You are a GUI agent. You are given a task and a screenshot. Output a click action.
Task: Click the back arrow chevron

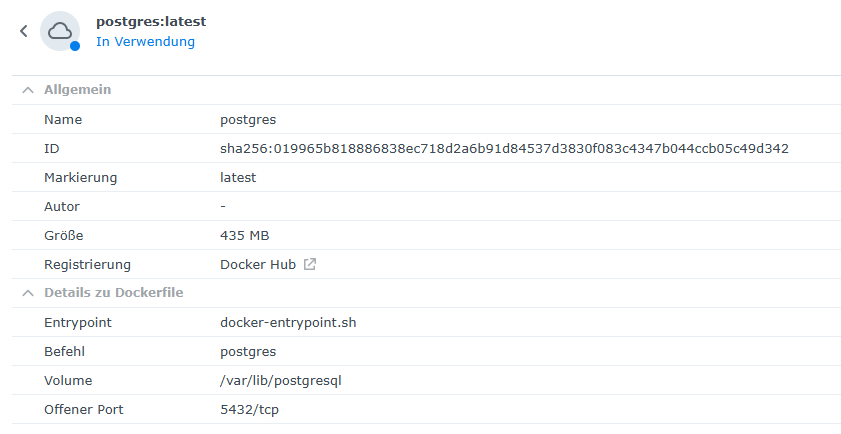[24, 31]
